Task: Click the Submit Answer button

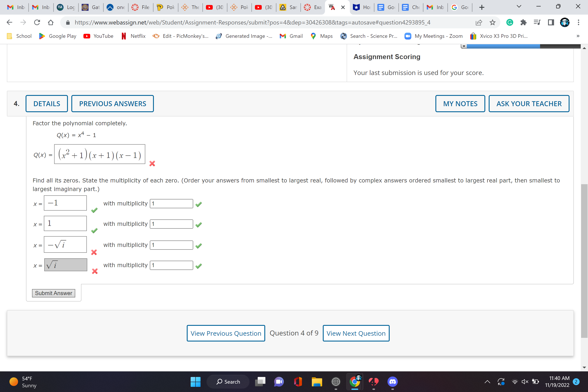Action: point(53,293)
